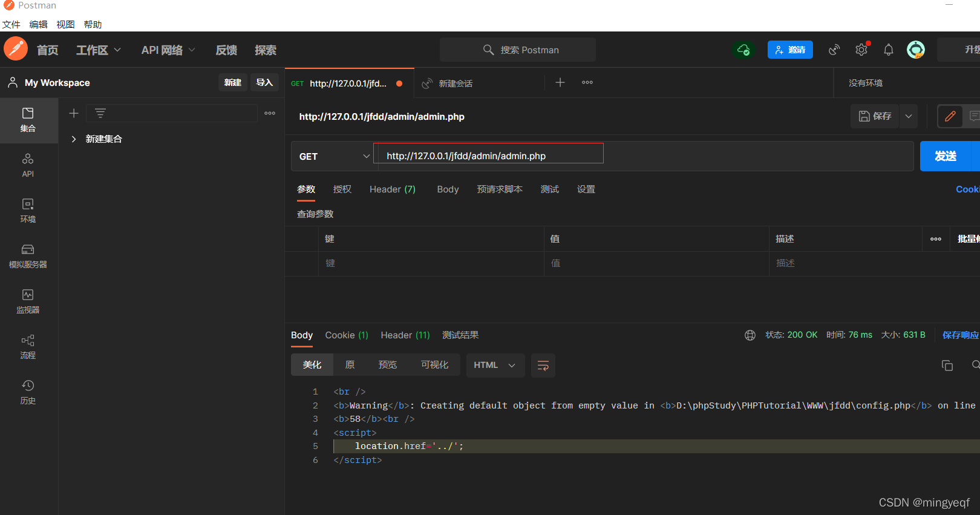Select the 可视化 visualize view tab
980x515 pixels.
pyautogui.click(x=435, y=365)
